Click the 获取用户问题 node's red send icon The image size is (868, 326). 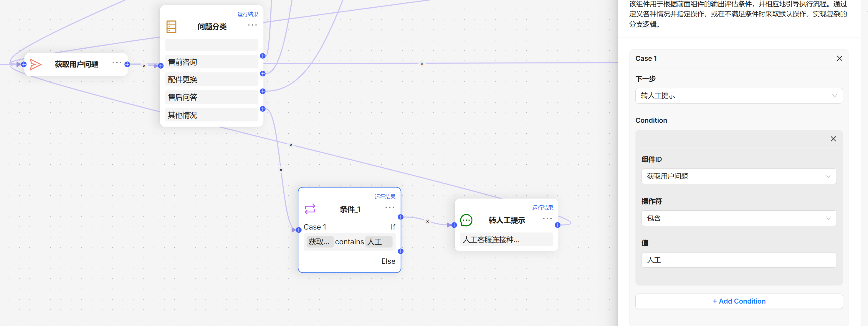tap(36, 64)
